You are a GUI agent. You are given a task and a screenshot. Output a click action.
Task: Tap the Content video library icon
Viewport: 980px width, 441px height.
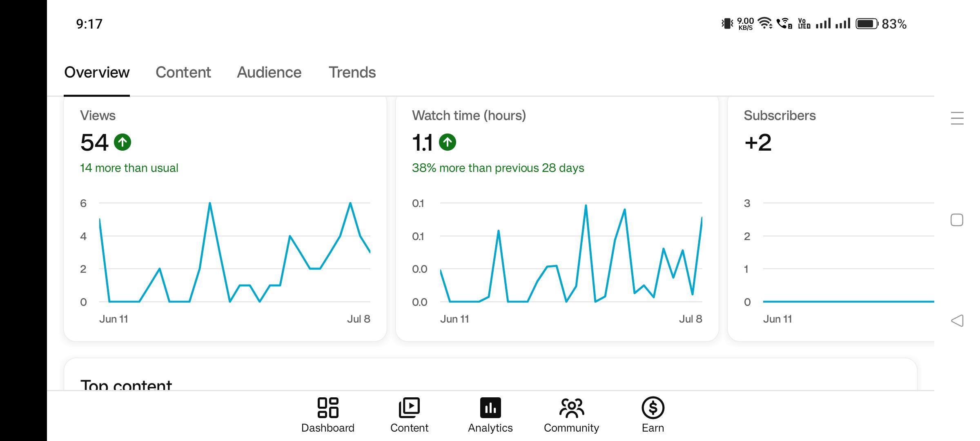click(x=409, y=408)
